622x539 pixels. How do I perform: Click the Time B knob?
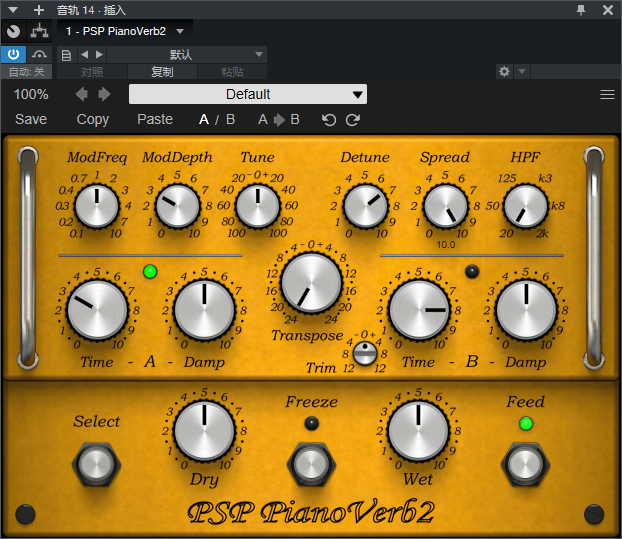(419, 310)
